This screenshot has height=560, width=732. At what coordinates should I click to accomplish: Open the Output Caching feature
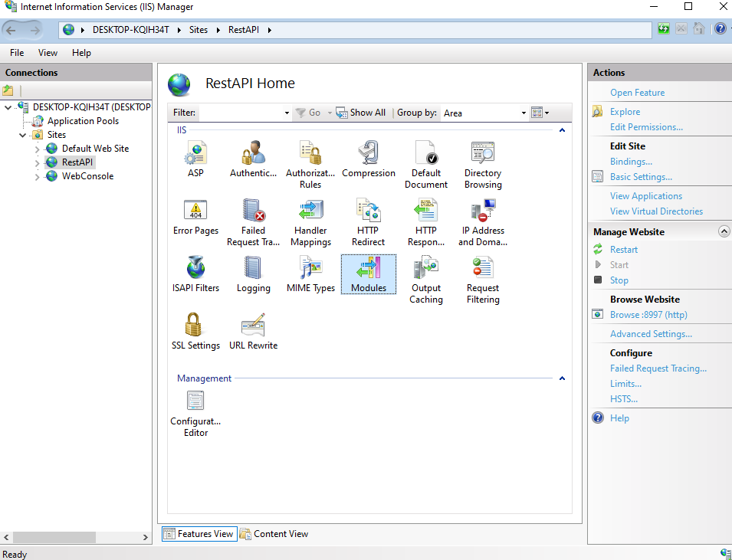[425, 280]
